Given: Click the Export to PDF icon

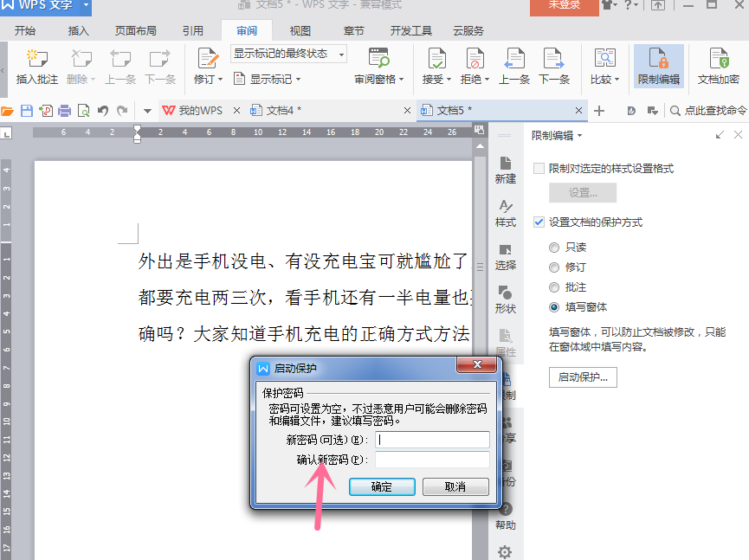Looking at the screenshot, I should (46, 111).
